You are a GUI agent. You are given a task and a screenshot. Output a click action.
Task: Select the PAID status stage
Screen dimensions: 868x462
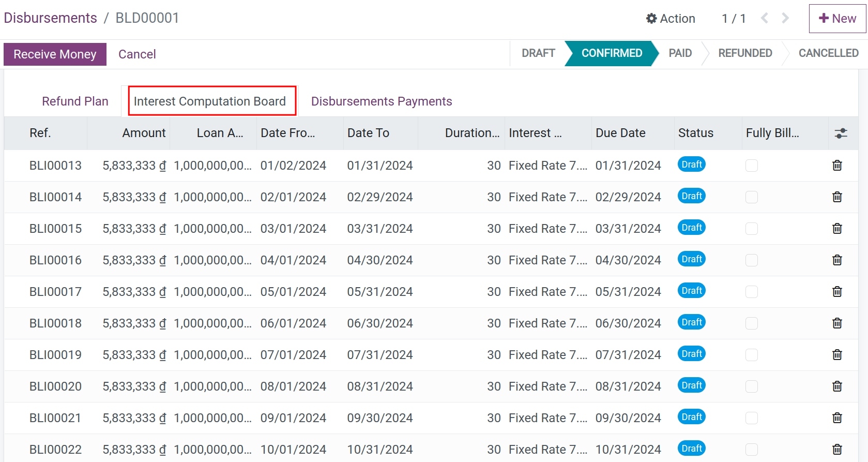point(680,53)
